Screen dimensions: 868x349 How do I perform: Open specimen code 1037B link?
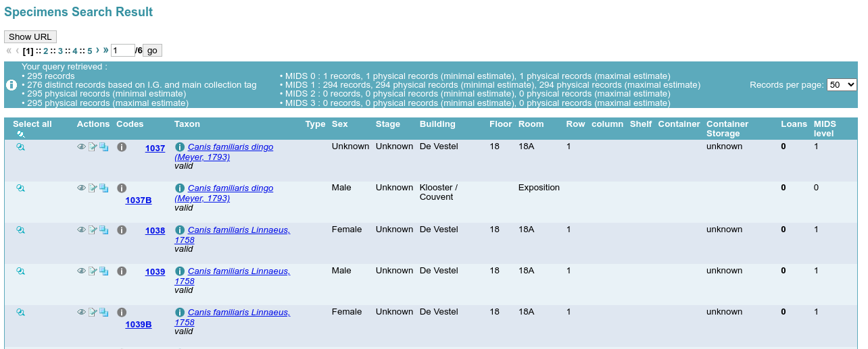pyautogui.click(x=139, y=200)
